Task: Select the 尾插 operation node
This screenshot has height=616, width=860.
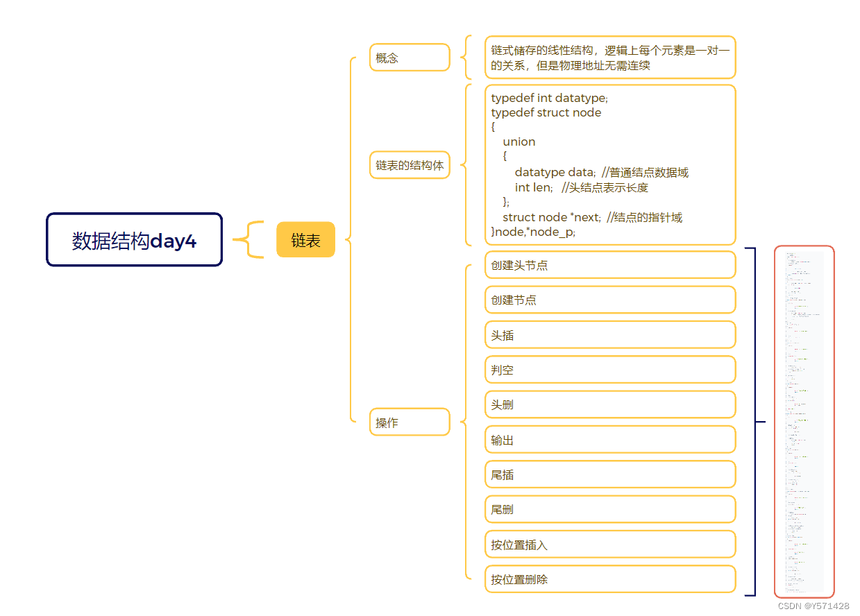Action: pyautogui.click(x=610, y=474)
